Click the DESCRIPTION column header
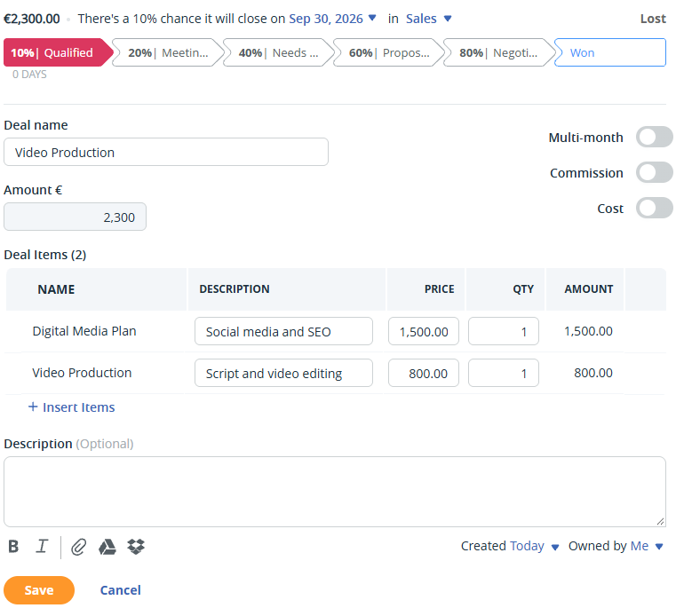The width and height of the screenshot is (676, 616). click(x=235, y=289)
